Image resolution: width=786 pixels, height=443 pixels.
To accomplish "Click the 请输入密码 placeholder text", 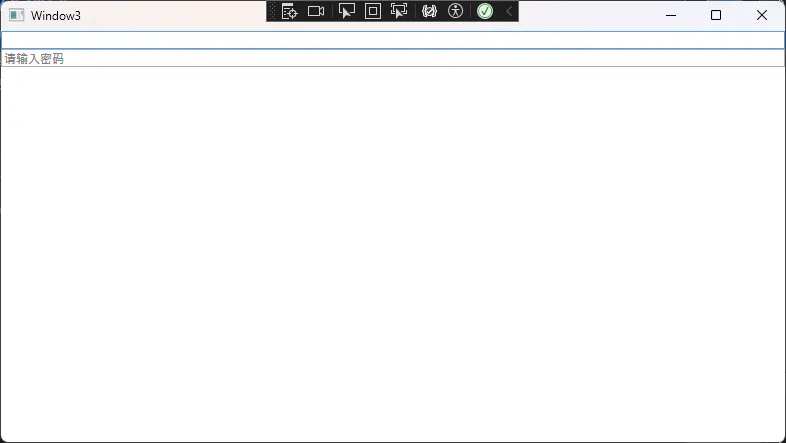I will 34,59.
